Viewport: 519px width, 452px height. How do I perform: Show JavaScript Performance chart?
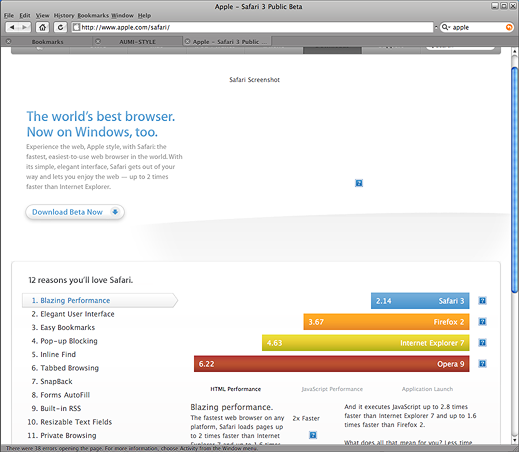[x=332, y=389]
